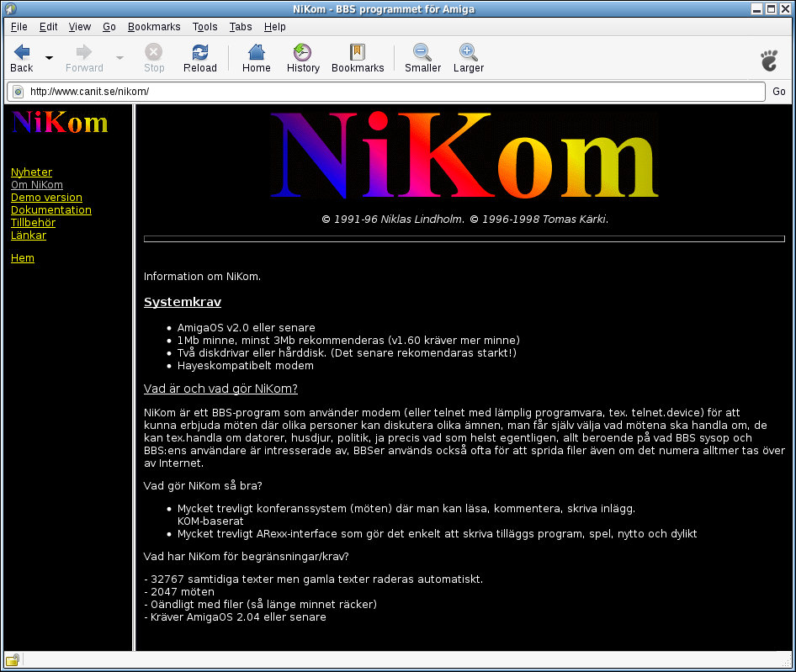The width and height of the screenshot is (796, 672).
Task: Click 'Hayeskompatibelt modem' list item
Action: (x=245, y=366)
